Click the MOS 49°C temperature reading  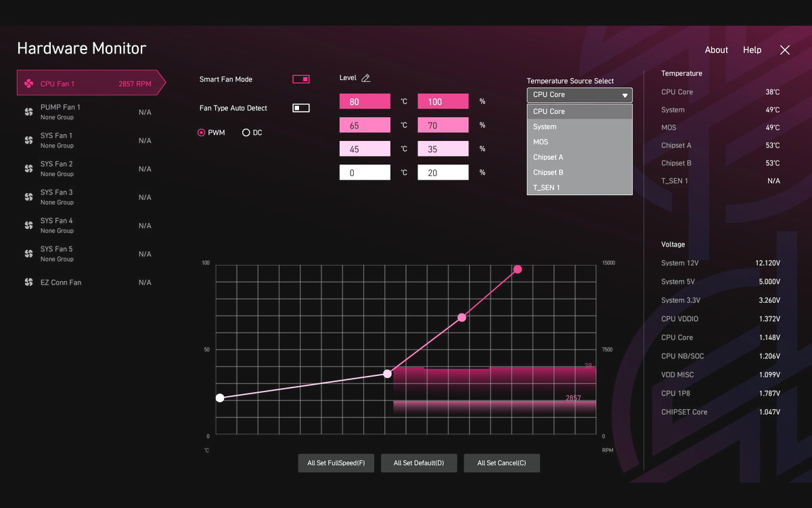tap(773, 127)
